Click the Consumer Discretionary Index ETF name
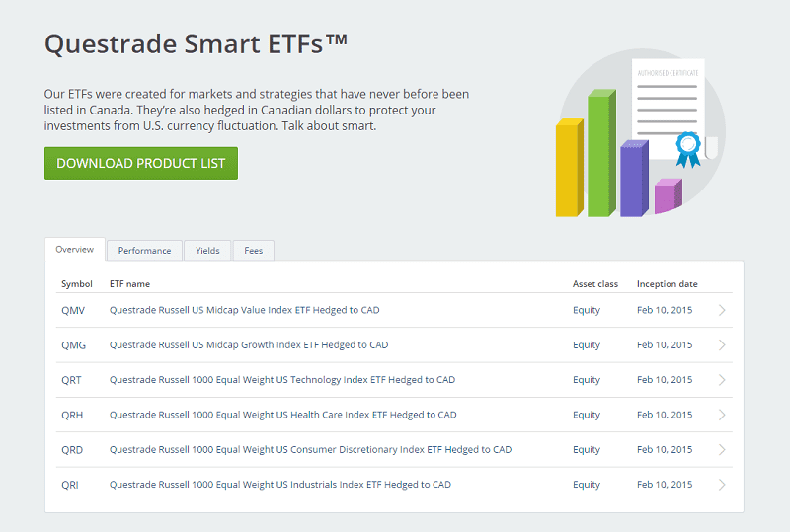The image size is (790, 532). (310, 450)
